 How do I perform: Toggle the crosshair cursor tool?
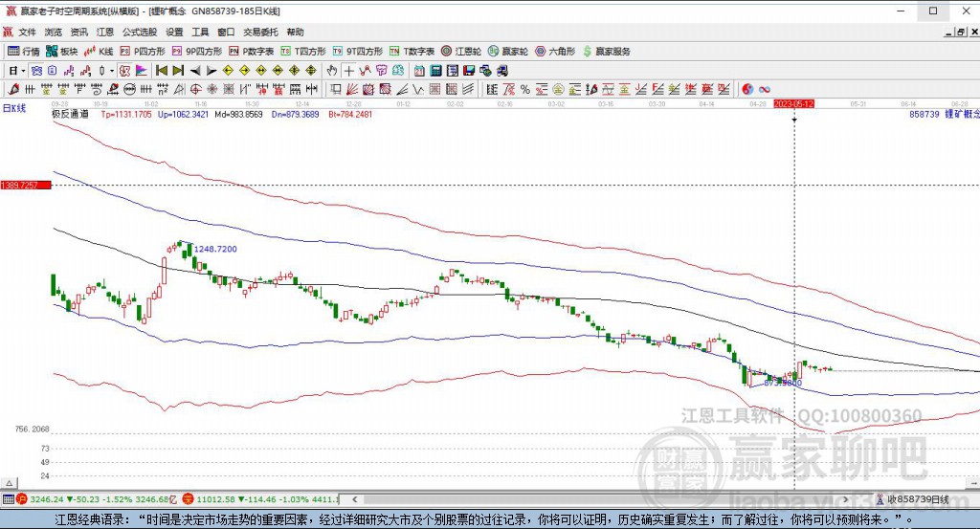[x=348, y=71]
